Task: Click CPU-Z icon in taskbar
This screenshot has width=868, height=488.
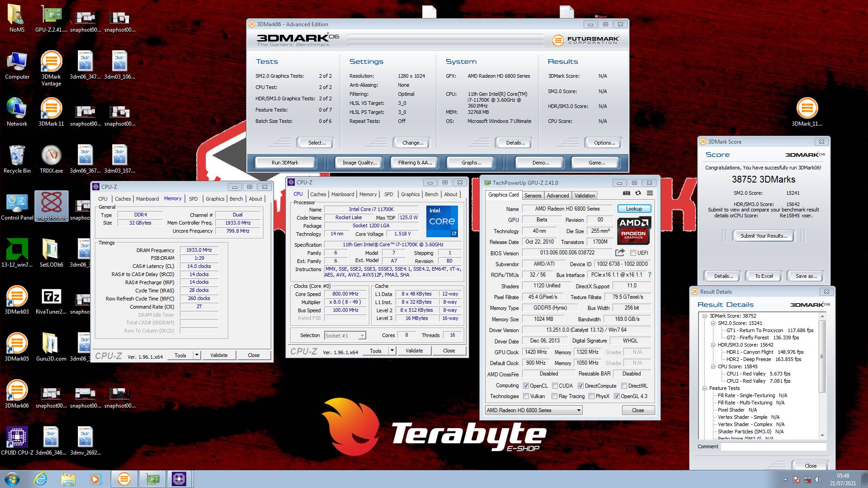Action: (x=179, y=479)
